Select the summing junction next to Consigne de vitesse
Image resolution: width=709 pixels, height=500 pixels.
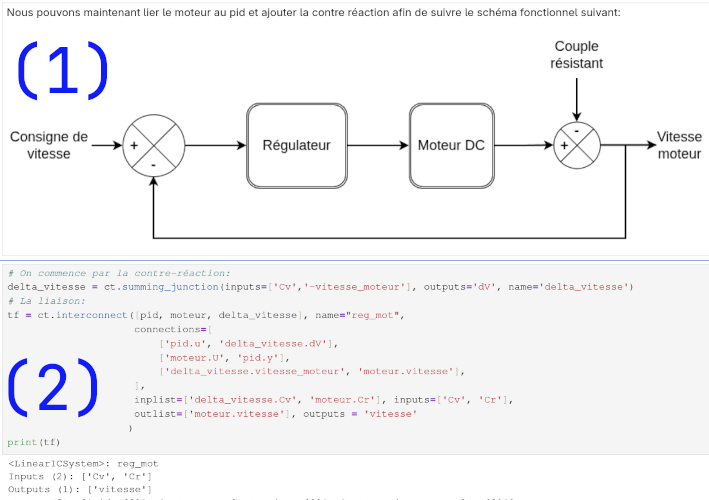154,146
